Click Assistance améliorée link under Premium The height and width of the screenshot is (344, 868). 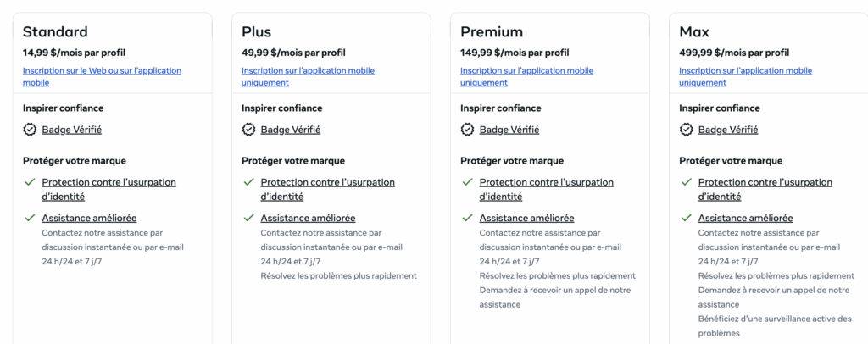coord(526,218)
